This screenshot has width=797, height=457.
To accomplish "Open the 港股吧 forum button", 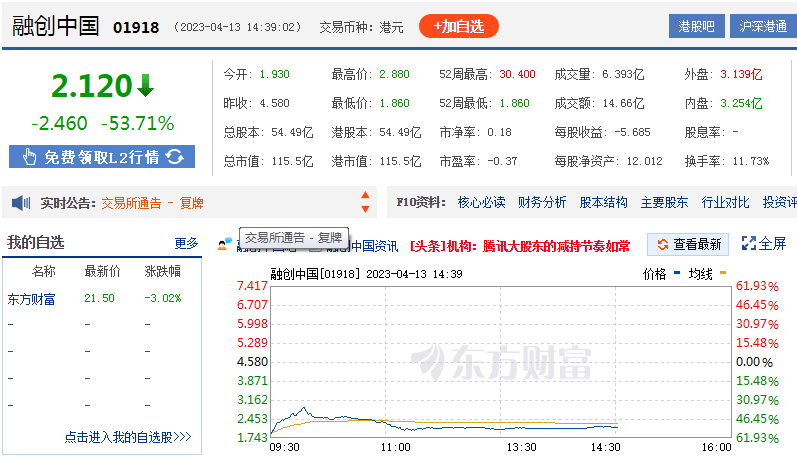I will (x=696, y=26).
